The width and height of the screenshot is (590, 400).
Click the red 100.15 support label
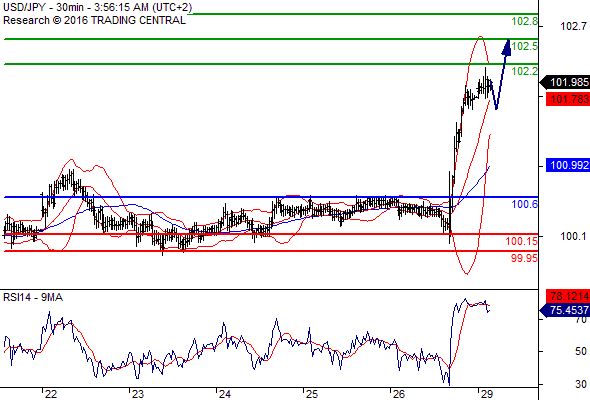522,241
